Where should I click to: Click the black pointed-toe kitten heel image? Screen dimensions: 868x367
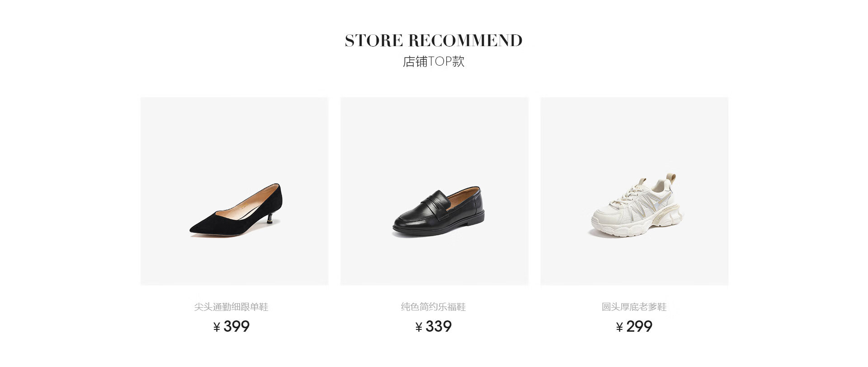tap(234, 191)
